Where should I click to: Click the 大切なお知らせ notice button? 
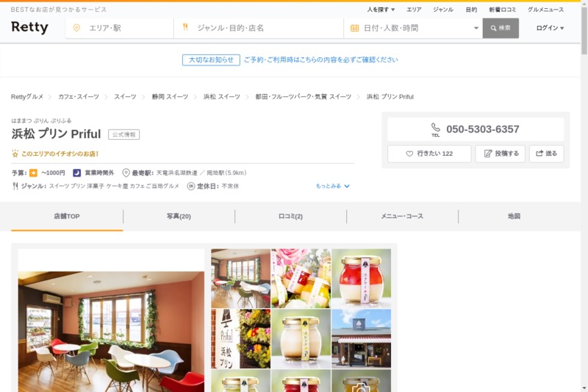pyautogui.click(x=211, y=60)
